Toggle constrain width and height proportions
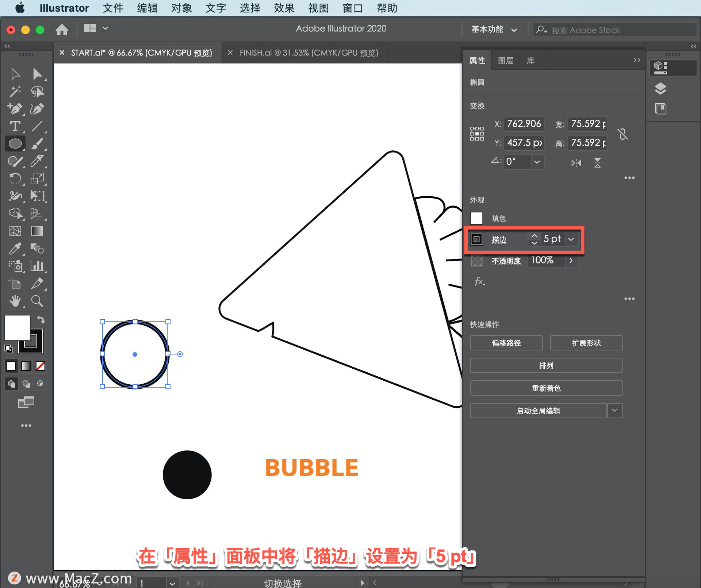 point(623,134)
